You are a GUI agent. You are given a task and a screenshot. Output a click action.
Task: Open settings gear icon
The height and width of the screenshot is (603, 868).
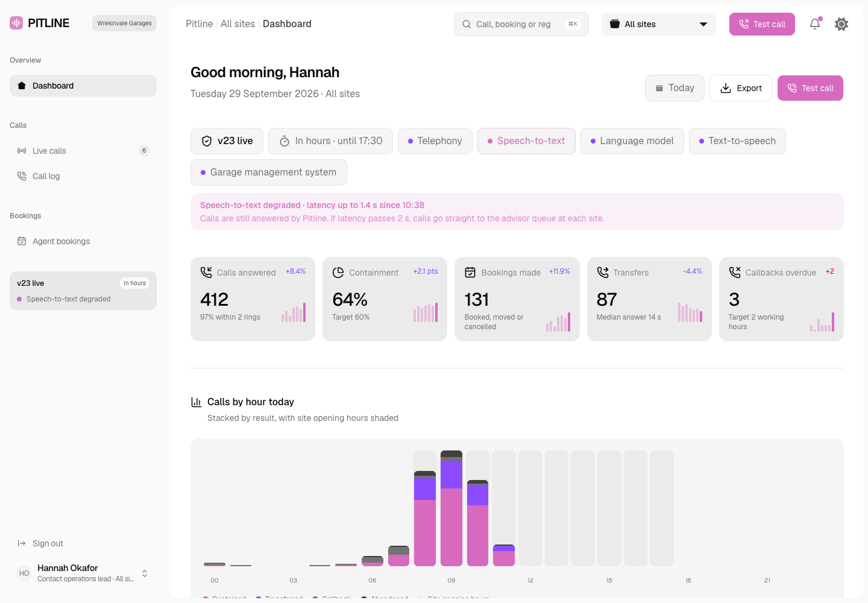841,24
